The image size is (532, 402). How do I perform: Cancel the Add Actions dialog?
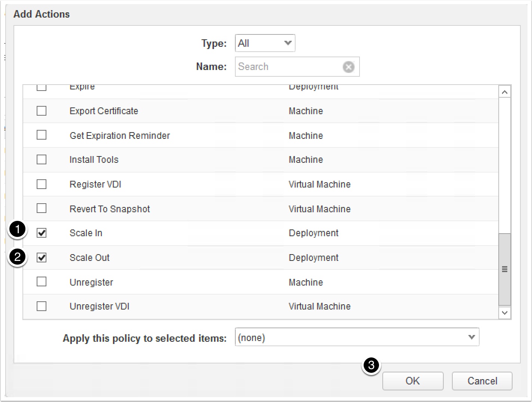click(482, 381)
